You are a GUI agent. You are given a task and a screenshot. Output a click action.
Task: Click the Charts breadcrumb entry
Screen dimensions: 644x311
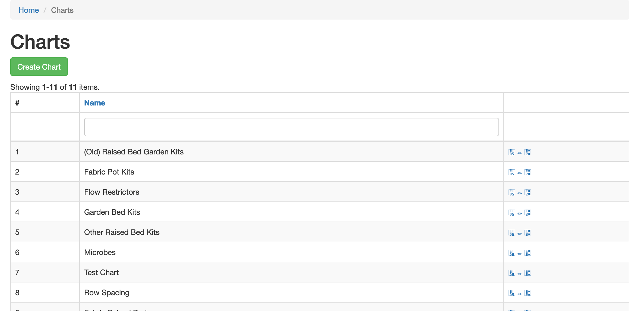click(62, 10)
